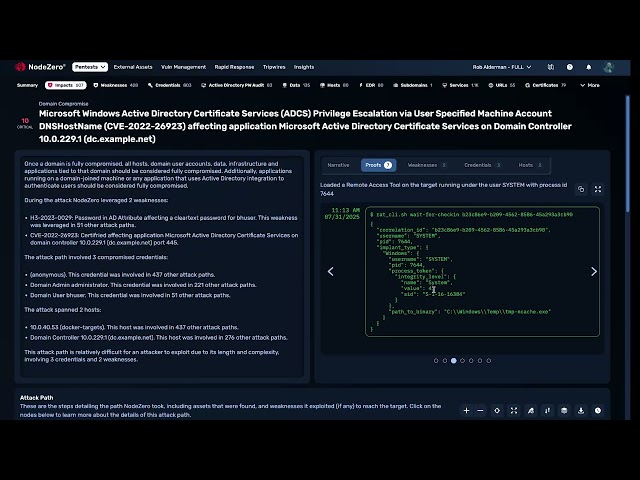Click the NodeZero logo

click(40, 67)
